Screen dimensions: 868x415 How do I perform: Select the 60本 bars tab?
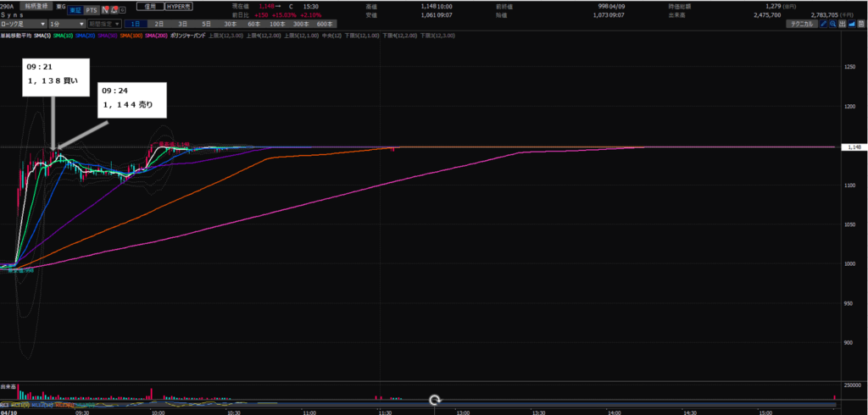[254, 25]
